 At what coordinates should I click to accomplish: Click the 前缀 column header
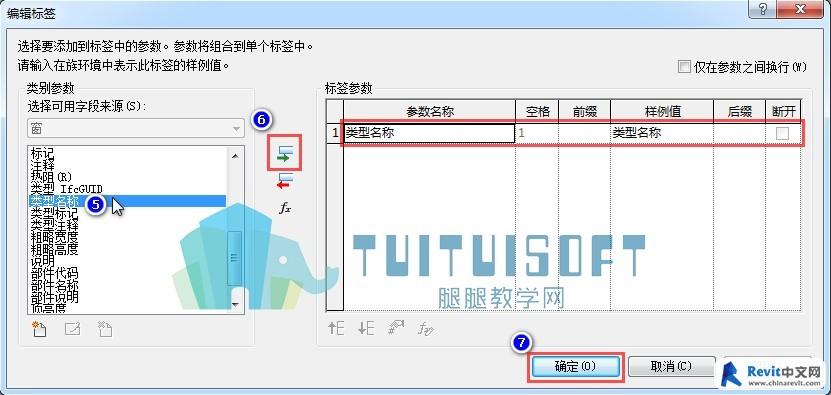585,111
